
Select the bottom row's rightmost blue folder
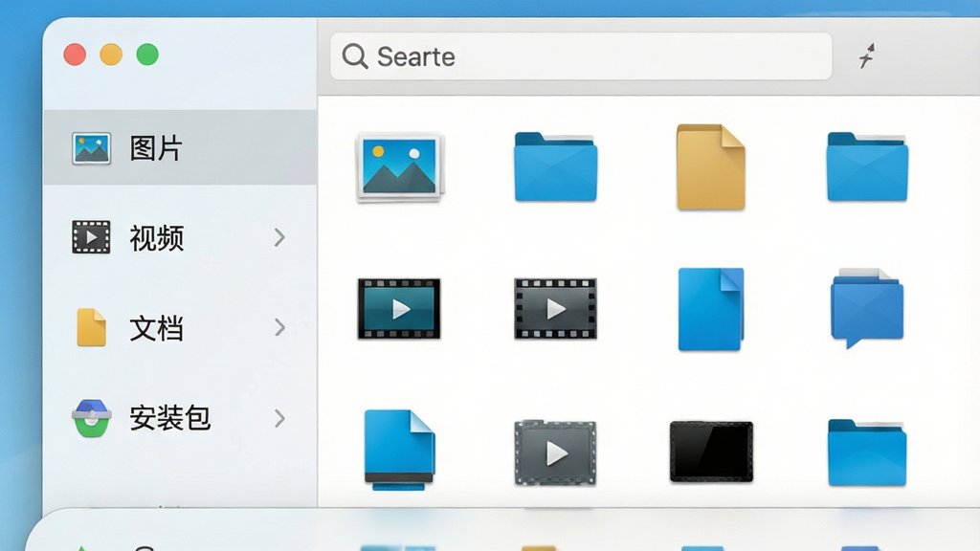(867, 452)
